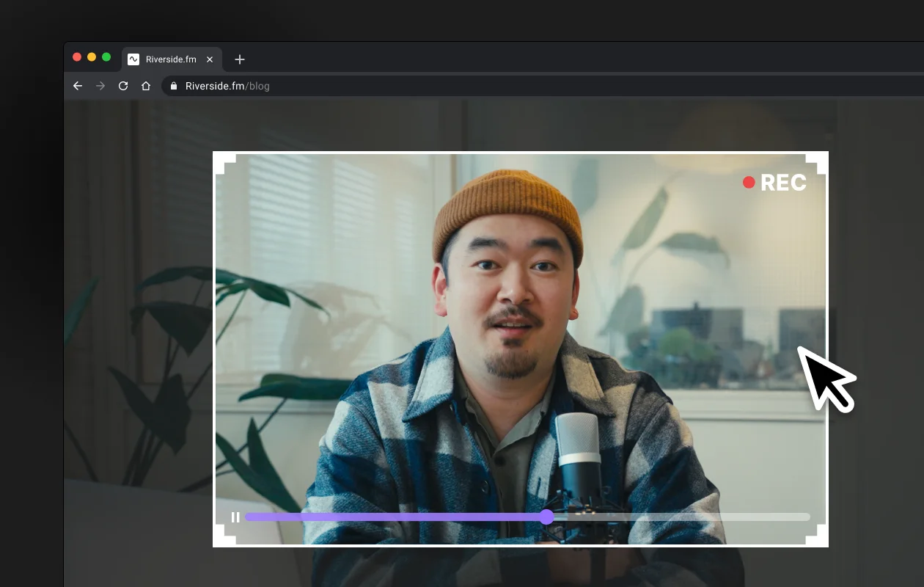The image size is (924, 587).
Task: Click the browser forward arrow
Action: (100, 86)
